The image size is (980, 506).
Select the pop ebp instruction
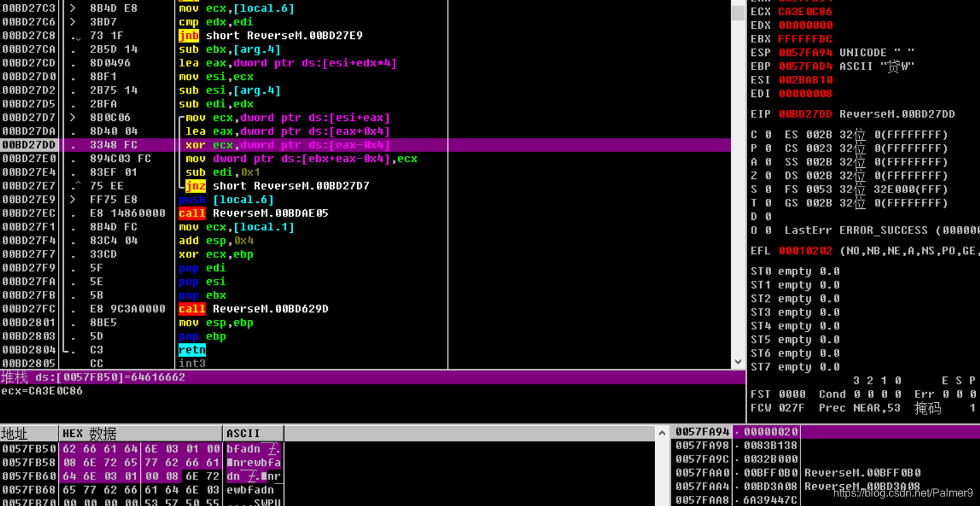[202, 336]
